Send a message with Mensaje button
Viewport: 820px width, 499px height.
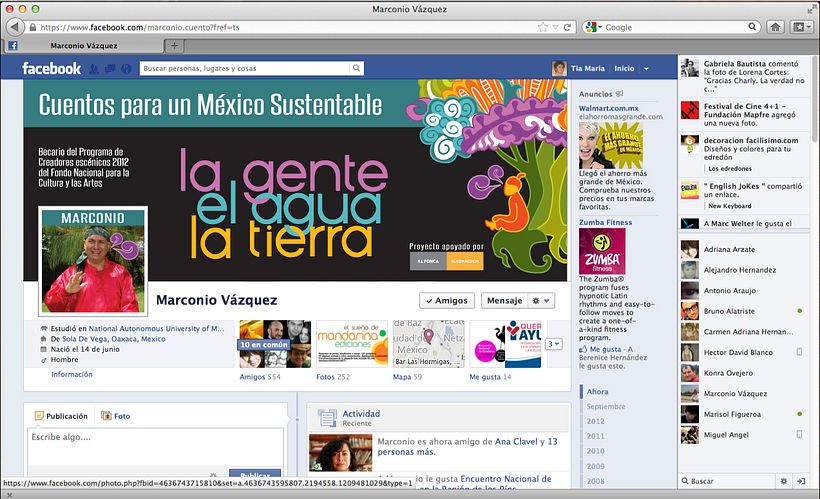tap(502, 300)
